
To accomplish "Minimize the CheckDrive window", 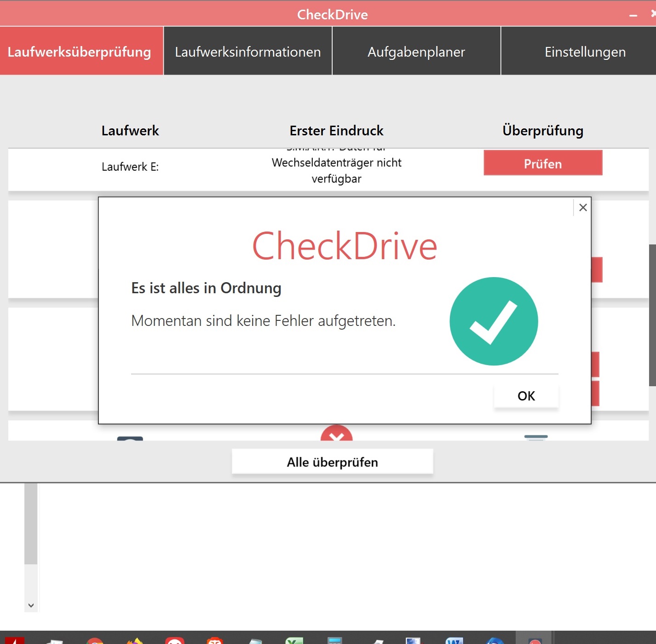I will point(633,15).
